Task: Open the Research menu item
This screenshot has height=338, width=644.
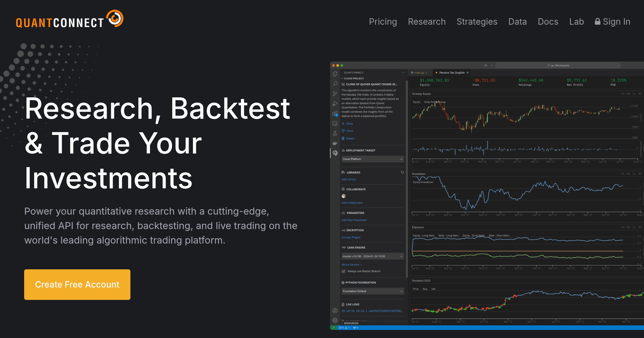Action: 427,22
